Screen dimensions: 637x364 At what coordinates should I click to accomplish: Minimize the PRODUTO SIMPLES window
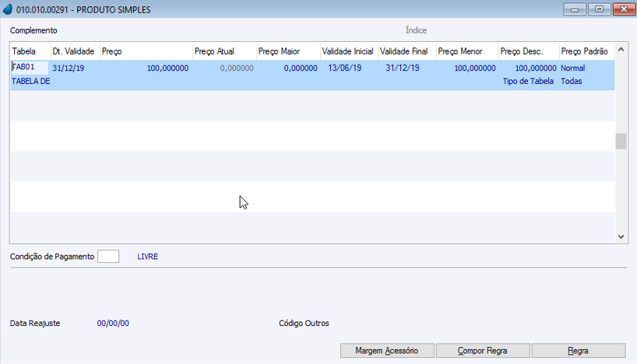(x=575, y=9)
